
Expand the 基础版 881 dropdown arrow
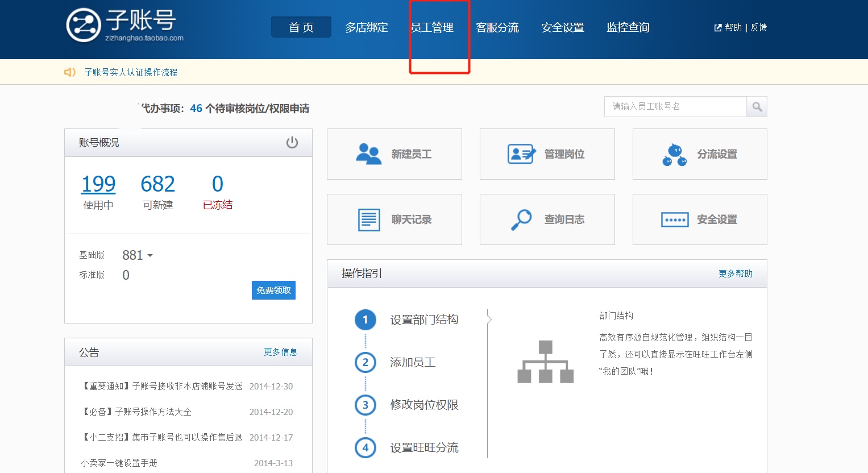(x=150, y=256)
